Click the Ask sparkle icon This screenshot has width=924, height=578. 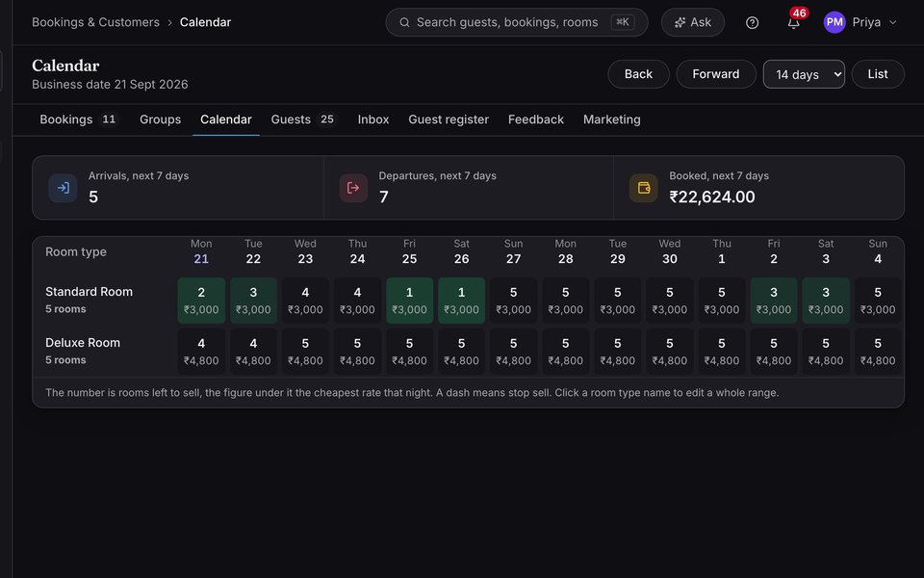[x=680, y=22]
